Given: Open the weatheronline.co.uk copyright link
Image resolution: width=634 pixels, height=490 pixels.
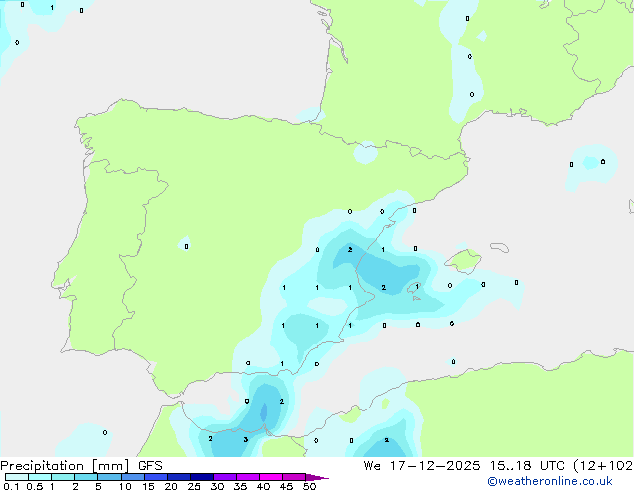Looking at the screenshot, I should (x=550, y=481).
